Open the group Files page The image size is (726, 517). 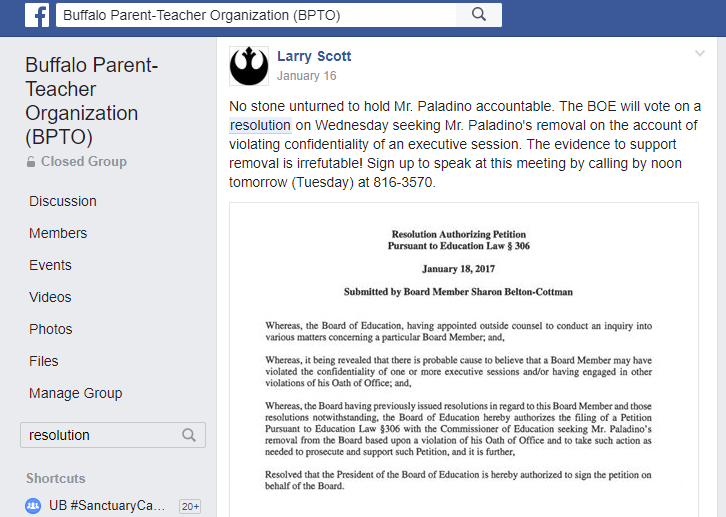click(x=44, y=361)
